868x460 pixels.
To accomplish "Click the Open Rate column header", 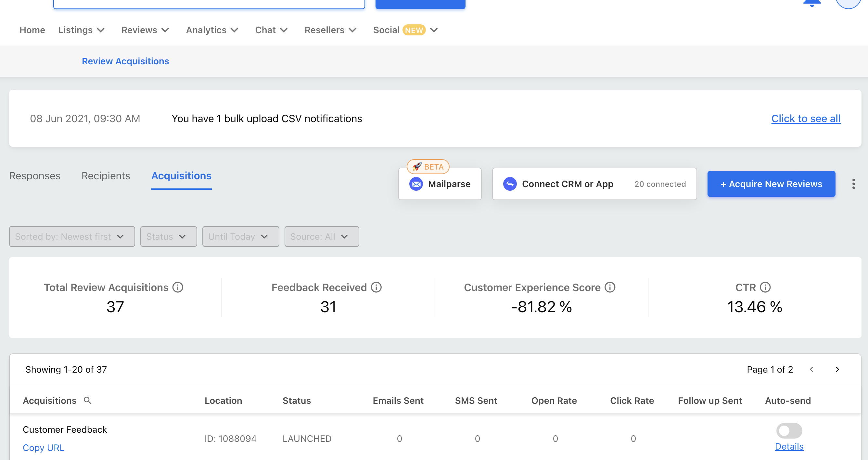I will pos(554,400).
